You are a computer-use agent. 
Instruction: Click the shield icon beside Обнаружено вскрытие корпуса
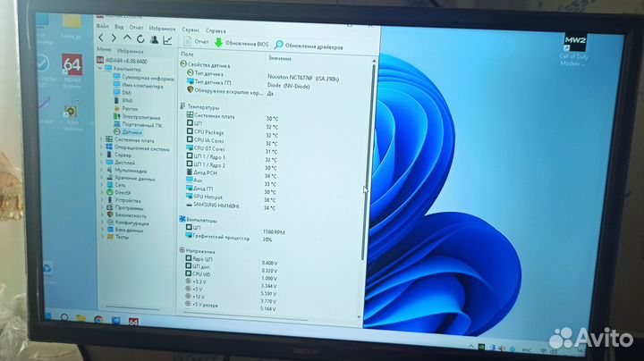191,89
